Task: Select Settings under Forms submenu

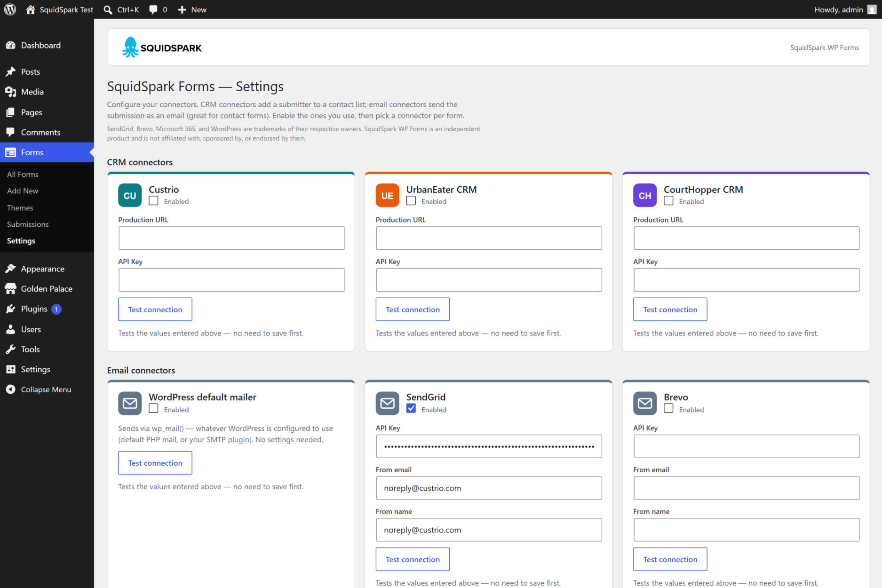Action: [x=21, y=241]
